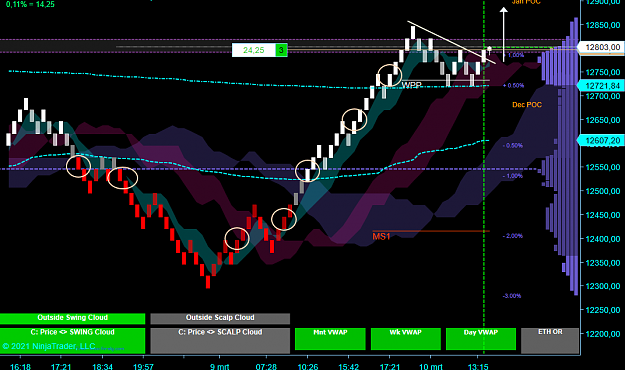Screen dimensions: 625x370
Task: Select the white upward arrow drawing
Action: click(504, 34)
